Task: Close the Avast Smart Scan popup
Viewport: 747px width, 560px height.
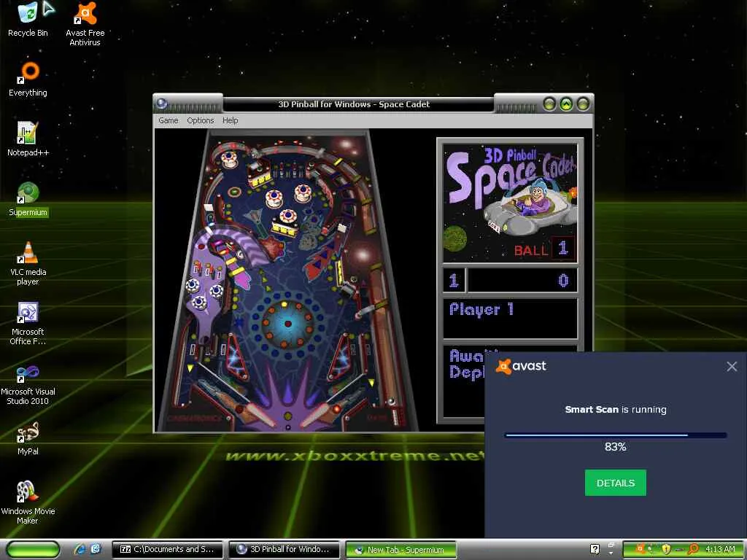Action: click(x=732, y=366)
